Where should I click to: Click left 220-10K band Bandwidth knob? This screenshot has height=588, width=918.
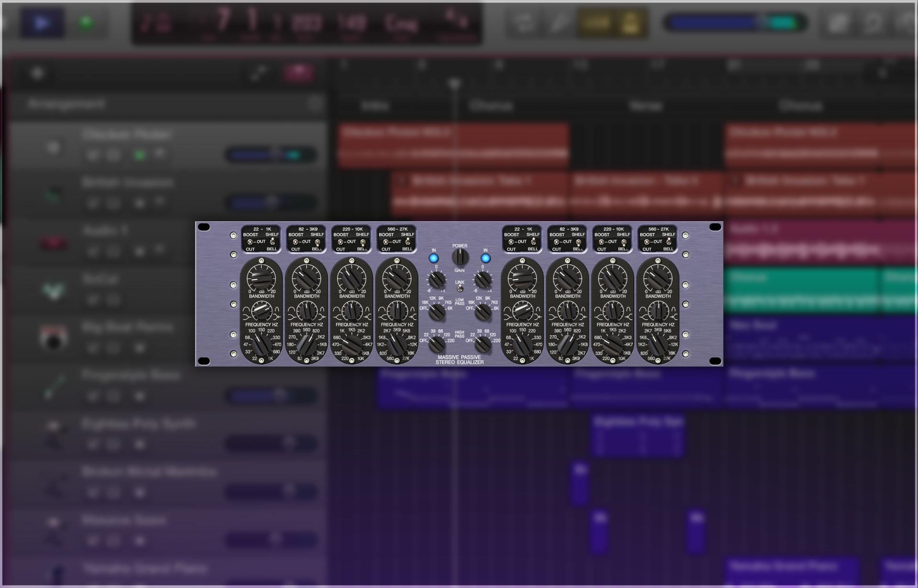(351, 311)
